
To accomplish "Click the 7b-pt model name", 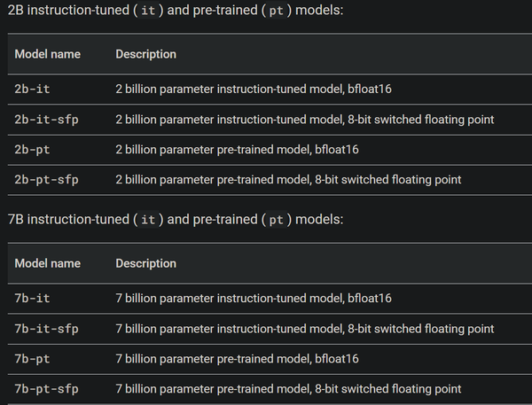I will (32, 359).
